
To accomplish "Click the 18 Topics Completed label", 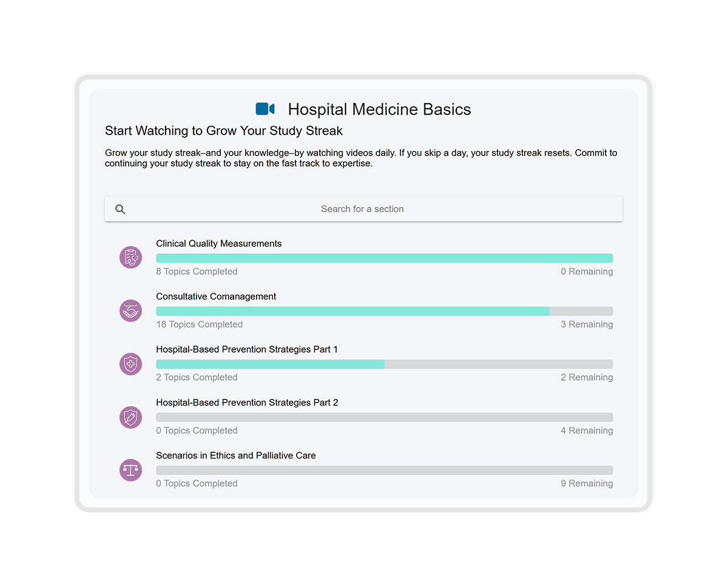I will pos(199,324).
